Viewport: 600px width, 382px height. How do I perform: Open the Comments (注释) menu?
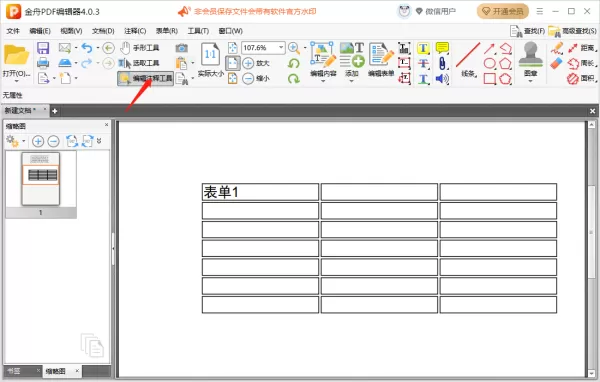tap(135, 31)
